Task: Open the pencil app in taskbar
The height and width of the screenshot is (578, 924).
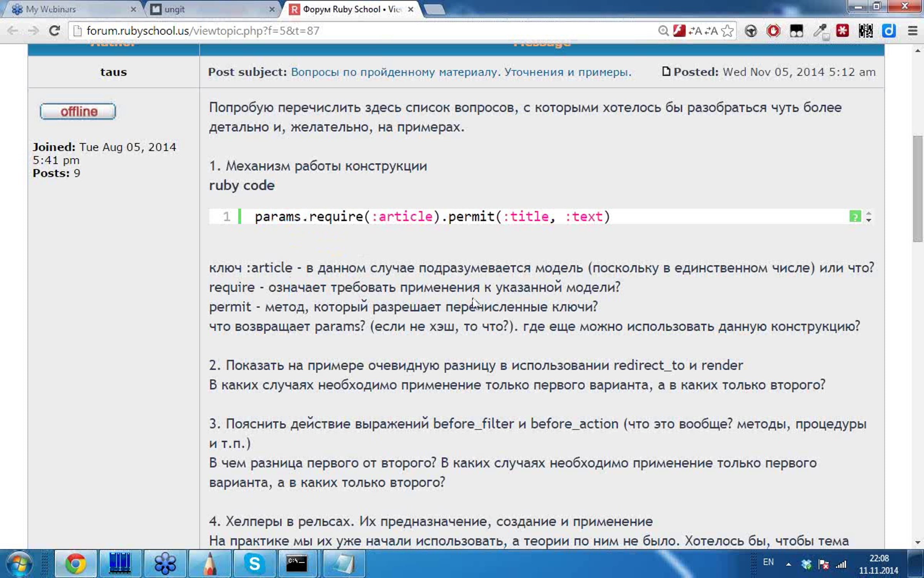Action: (210, 564)
